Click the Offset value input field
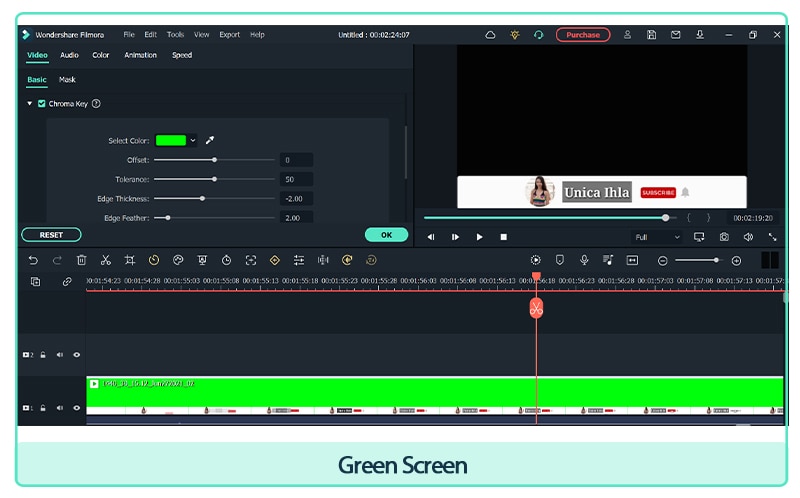 coord(296,160)
